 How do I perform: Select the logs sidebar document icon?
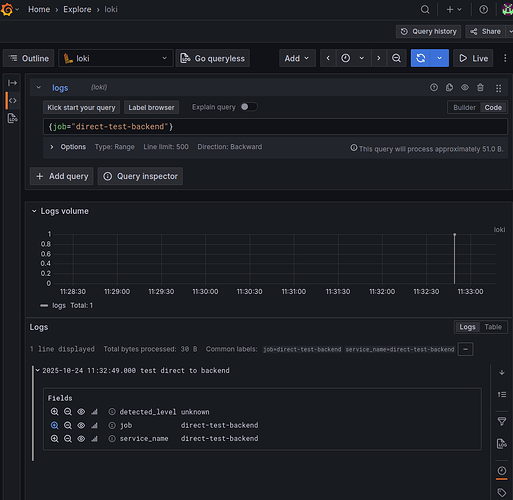pyautogui.click(x=13, y=118)
